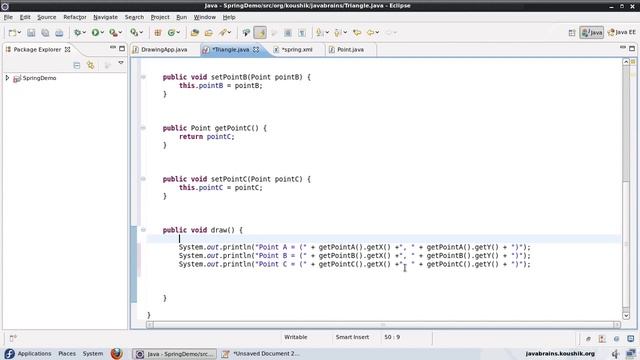640x360 pixels.
Task: Open the New Java Class dropdown arrow
Action: point(178,33)
